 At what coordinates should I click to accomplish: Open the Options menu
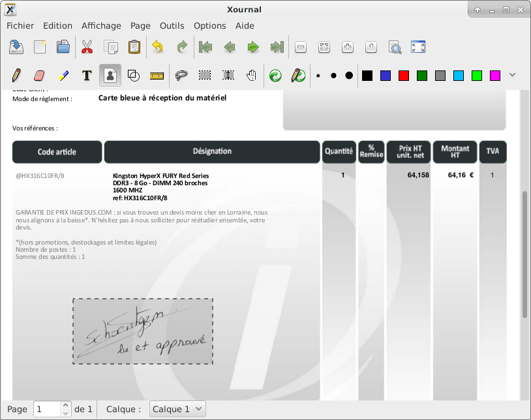pyautogui.click(x=210, y=25)
